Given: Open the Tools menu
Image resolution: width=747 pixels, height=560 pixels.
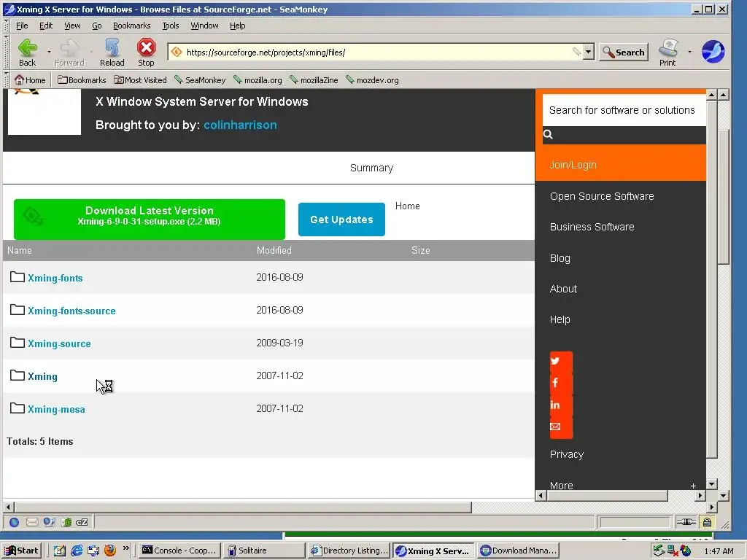Looking at the screenshot, I should 171,26.
